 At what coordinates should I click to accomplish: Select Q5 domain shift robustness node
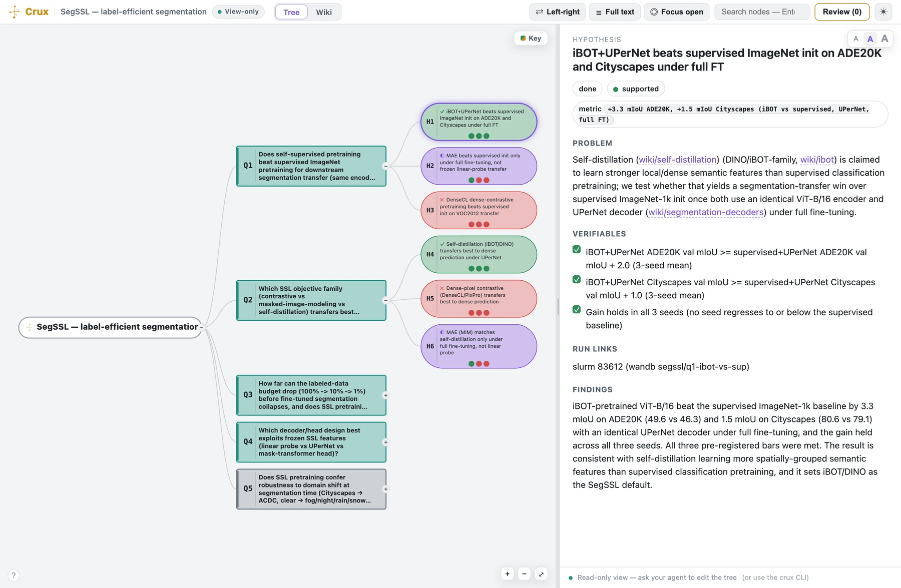pyautogui.click(x=311, y=489)
